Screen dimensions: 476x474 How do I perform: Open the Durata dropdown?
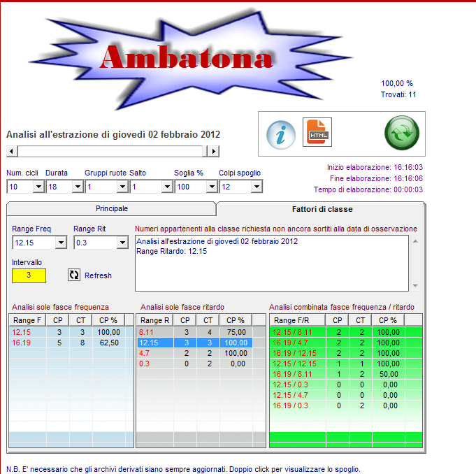(78, 187)
